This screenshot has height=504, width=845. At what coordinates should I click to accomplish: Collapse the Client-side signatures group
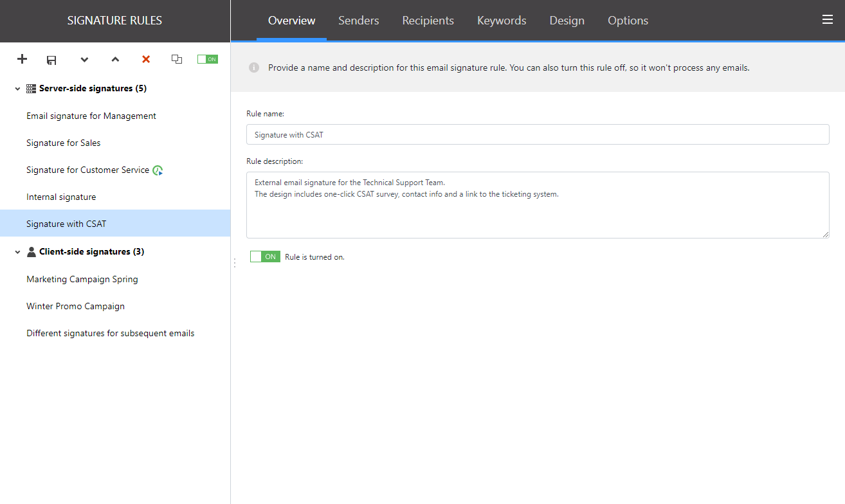17,251
